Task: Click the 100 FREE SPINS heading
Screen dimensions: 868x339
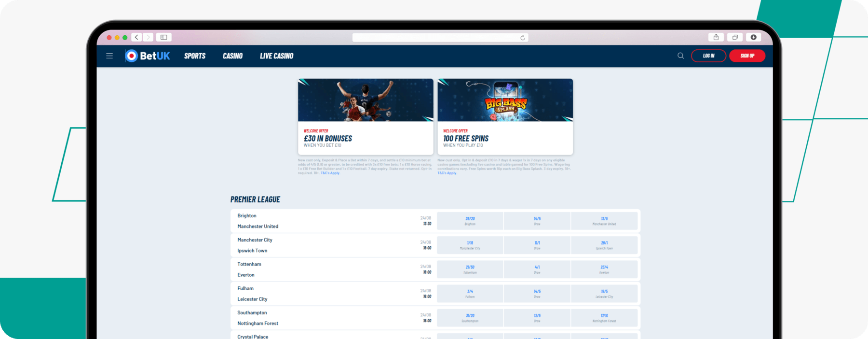Action: (x=466, y=139)
